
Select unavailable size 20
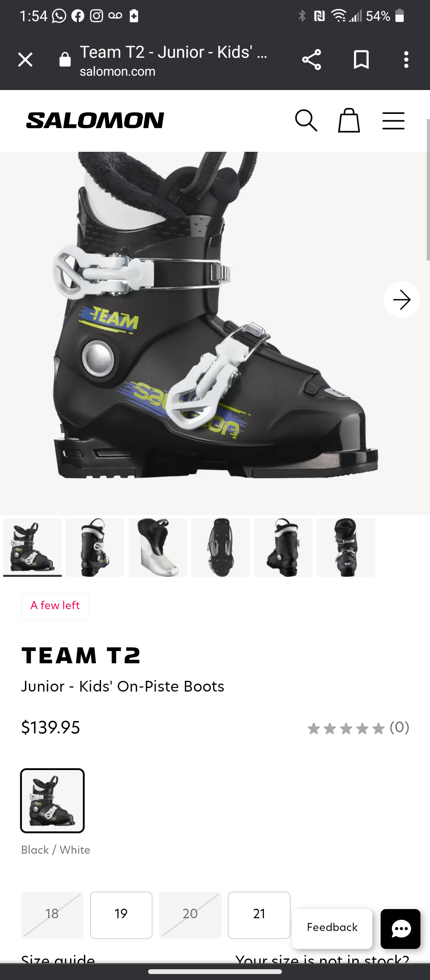pyautogui.click(x=190, y=915)
